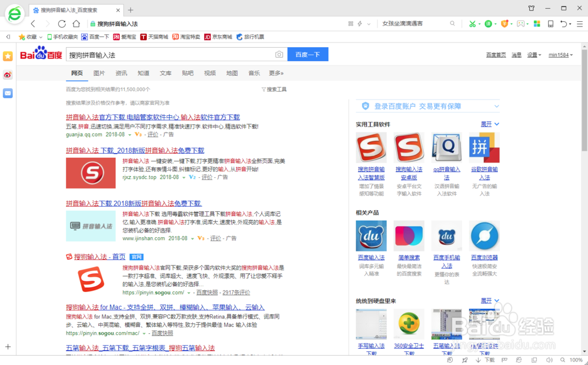Open downloads in the status bar
Viewport: 588px width, 365px height.
(485, 360)
